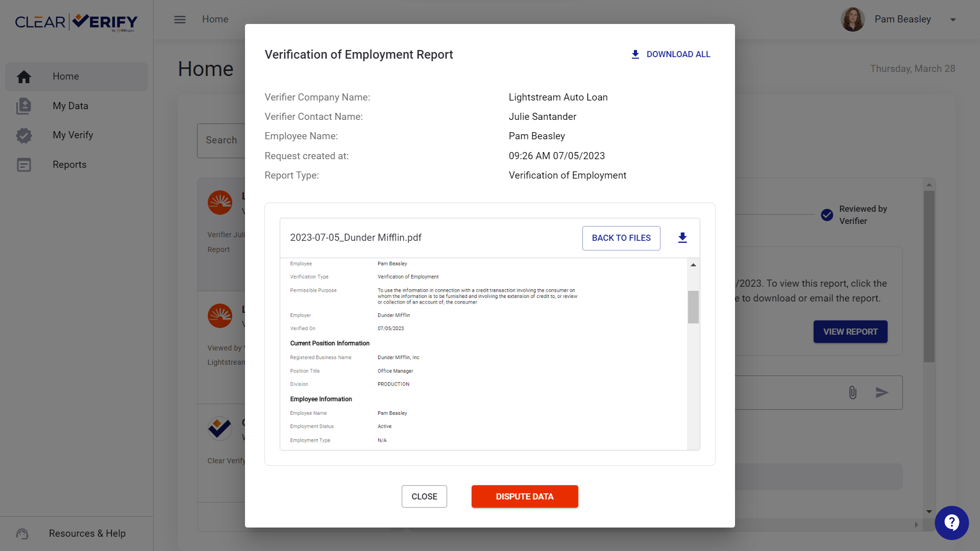The image size is (980, 551).
Task: Click the PDF viewer scrollbar thumb
Action: (x=693, y=307)
